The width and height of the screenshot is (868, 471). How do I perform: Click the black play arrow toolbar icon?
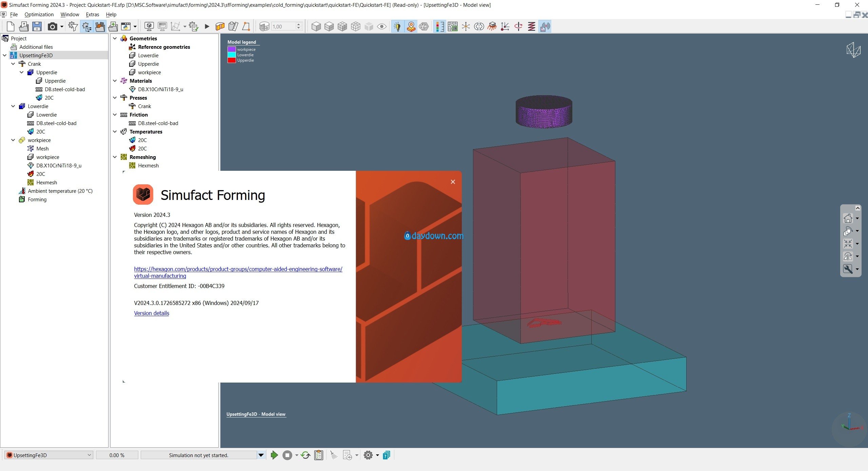coord(207,26)
